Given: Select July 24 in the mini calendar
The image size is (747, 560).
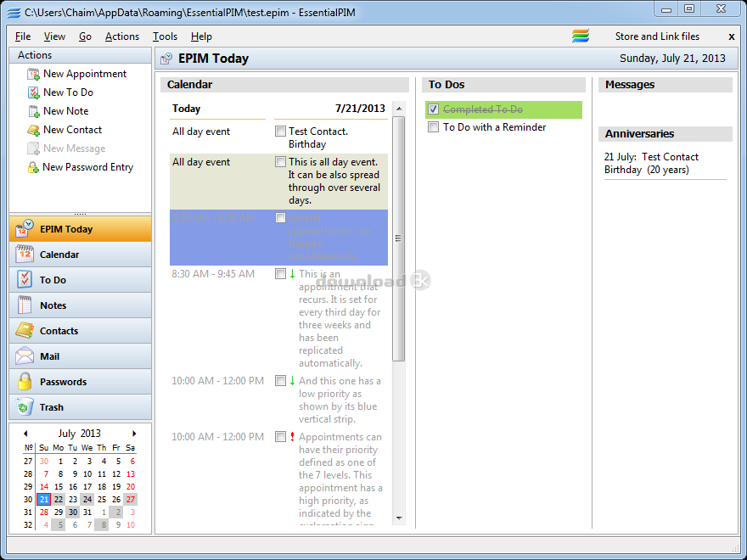Looking at the screenshot, I should [87, 500].
